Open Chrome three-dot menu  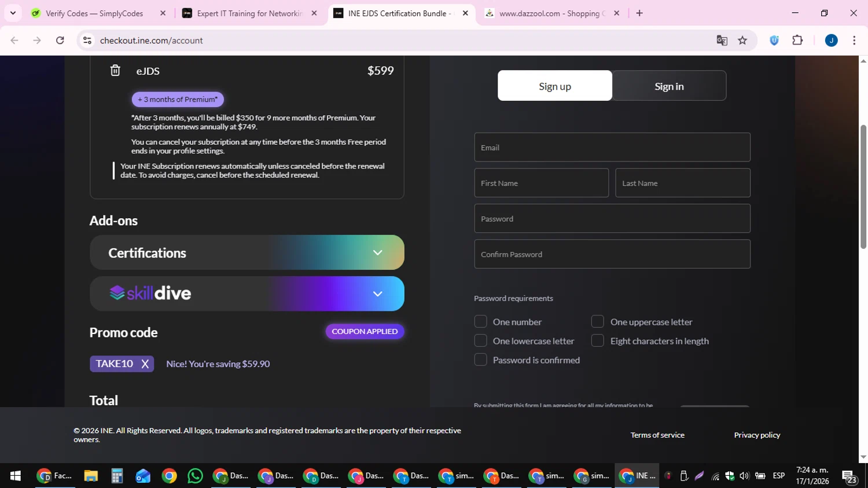854,41
